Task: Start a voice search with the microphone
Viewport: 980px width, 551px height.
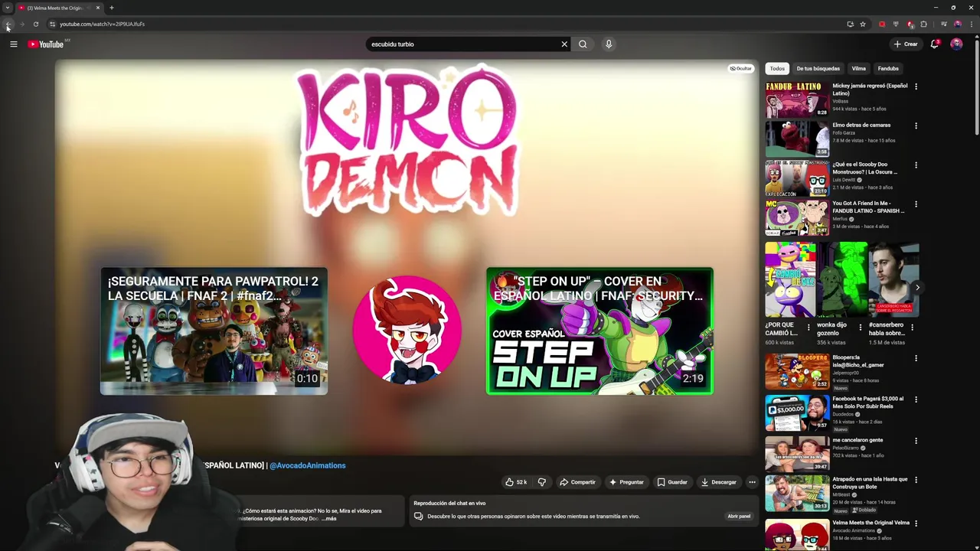Action: coord(609,44)
